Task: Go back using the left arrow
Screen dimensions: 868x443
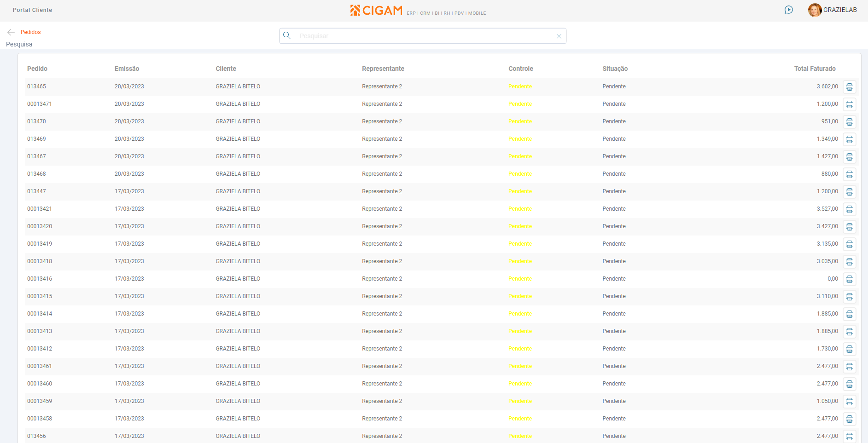Action: 11,32
